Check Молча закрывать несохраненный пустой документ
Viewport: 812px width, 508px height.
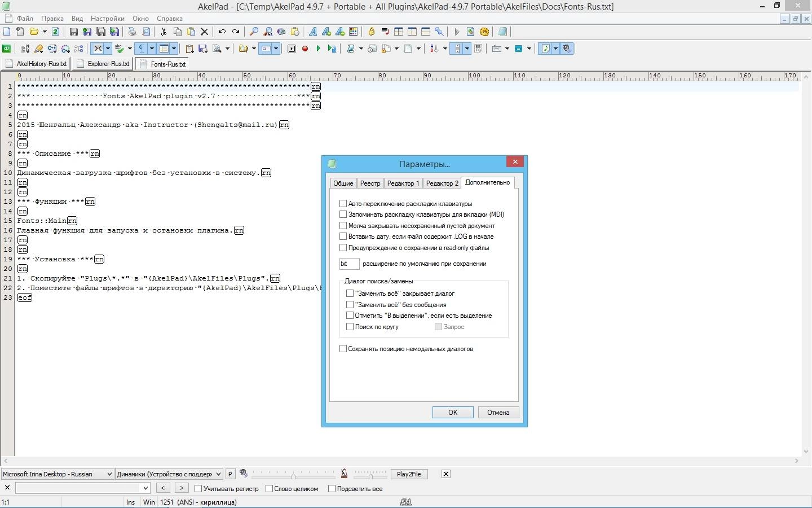pos(343,225)
